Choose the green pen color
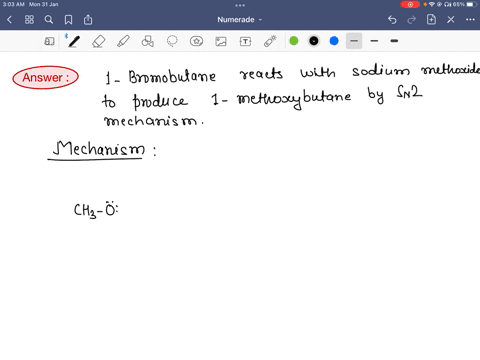The image size is (480, 360). pyautogui.click(x=294, y=41)
